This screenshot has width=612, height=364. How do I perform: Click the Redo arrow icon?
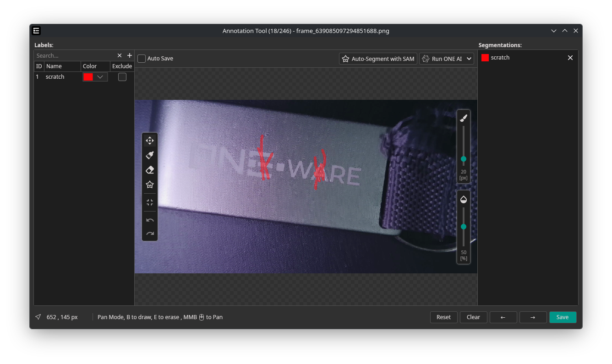click(150, 234)
